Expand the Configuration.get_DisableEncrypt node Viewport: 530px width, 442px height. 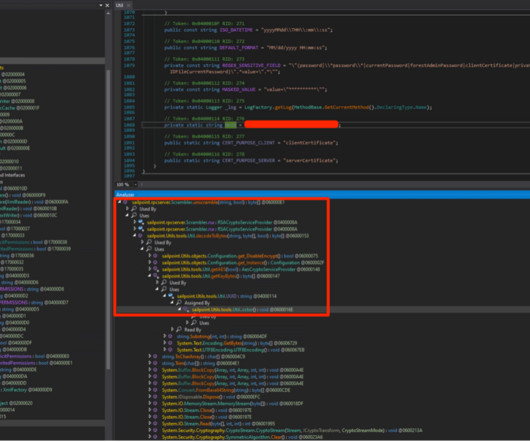point(150,256)
